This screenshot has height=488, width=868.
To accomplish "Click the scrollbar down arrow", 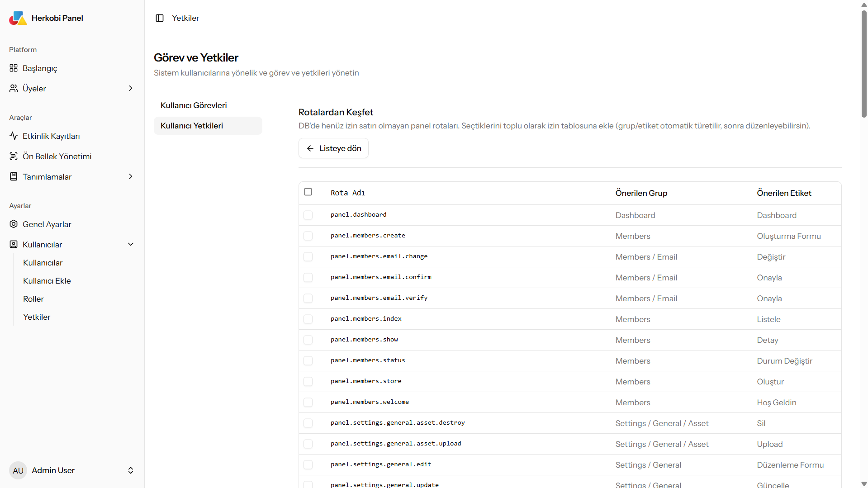I will tap(864, 484).
